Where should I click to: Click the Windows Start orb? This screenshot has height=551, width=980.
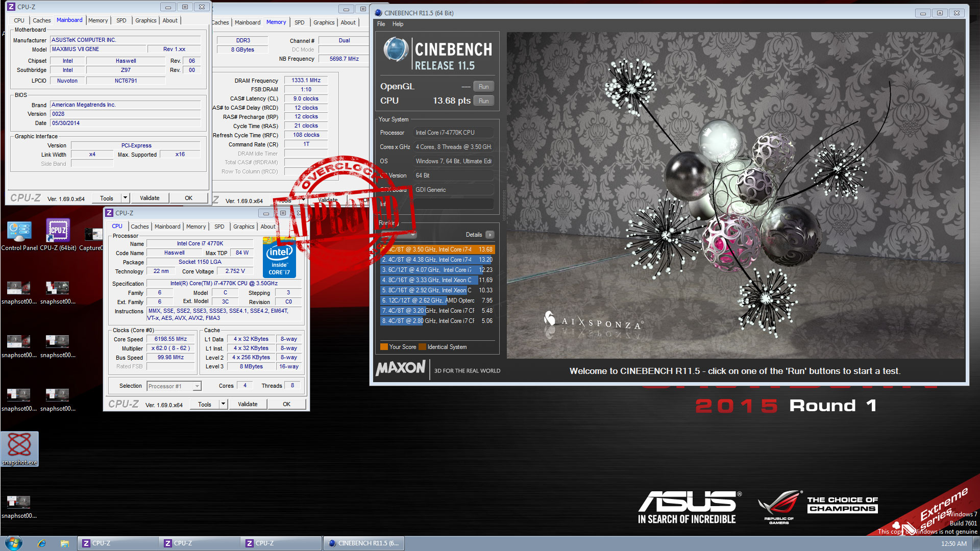[13, 543]
